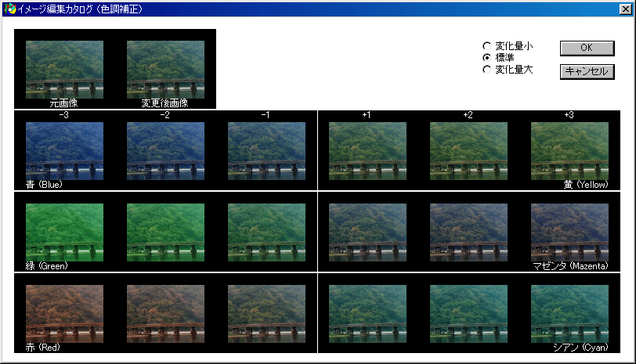The image size is (636, 364).
Task: Click the title bar application icon
Action: [x=9, y=9]
